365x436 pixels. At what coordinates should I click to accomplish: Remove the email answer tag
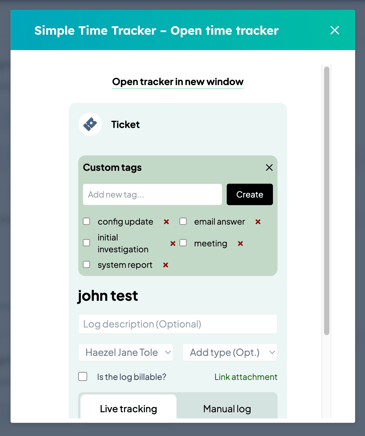258,222
